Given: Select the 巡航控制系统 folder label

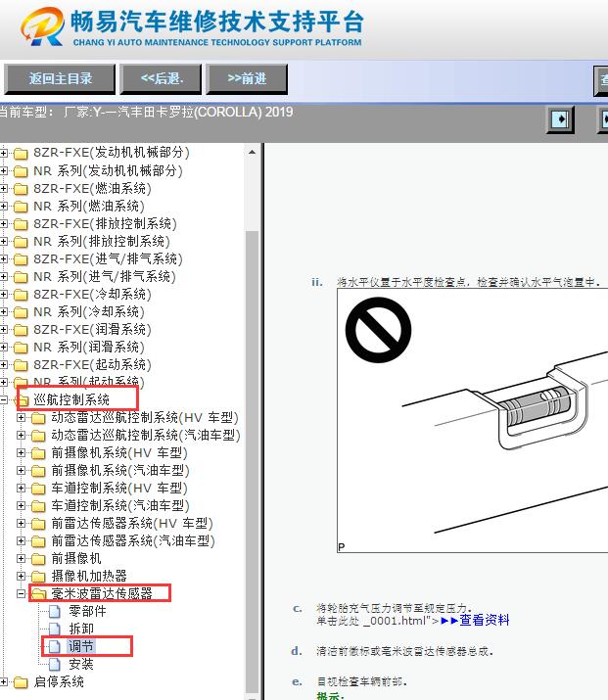Looking at the screenshot, I should (71, 399).
